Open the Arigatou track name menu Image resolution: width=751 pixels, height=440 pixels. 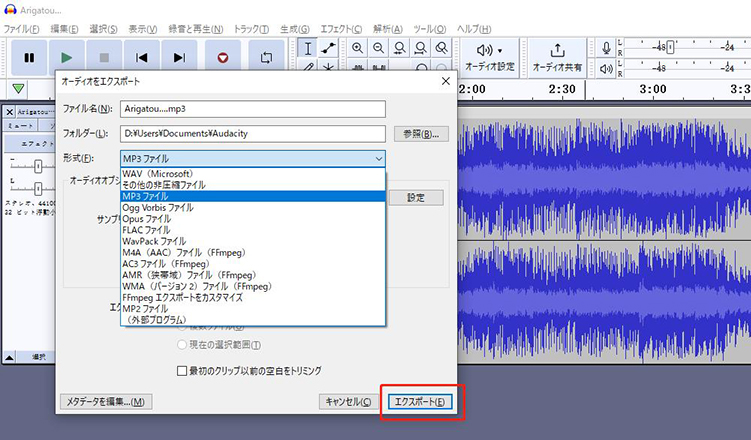coord(35,112)
